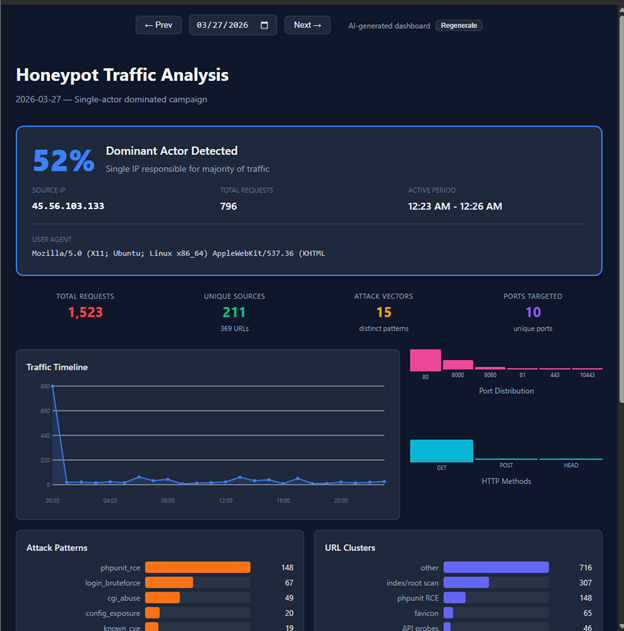Viewport: 624px width, 631px height.
Task: Select the orange phpunit_rce bar
Action: click(198, 567)
